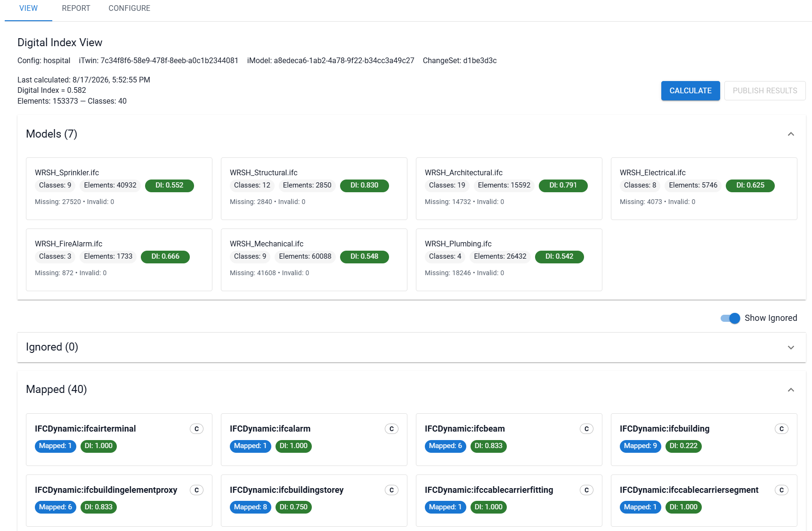The image size is (812, 531).
Task: Click the DI: 0.552 badge on Sprinkler
Action: pyautogui.click(x=170, y=186)
